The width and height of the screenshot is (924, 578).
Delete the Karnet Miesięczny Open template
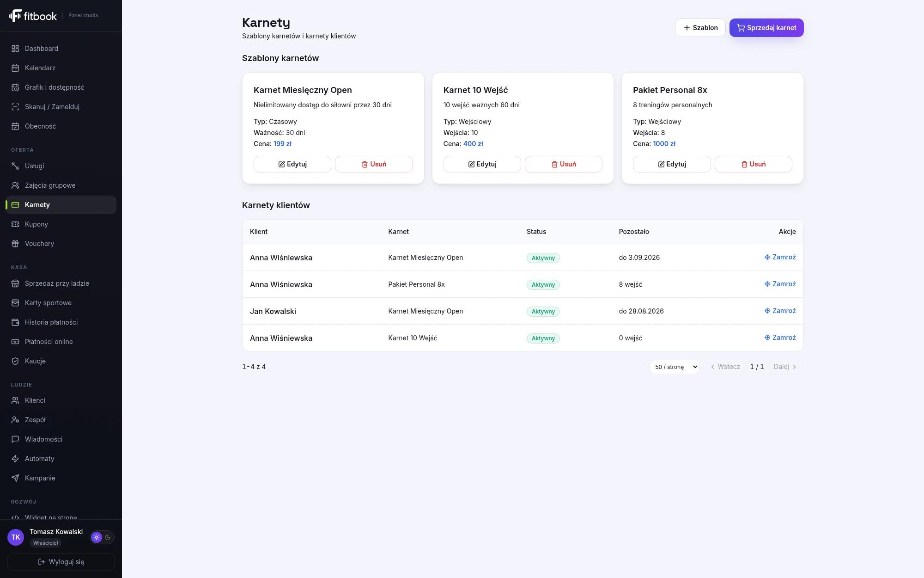pos(374,164)
